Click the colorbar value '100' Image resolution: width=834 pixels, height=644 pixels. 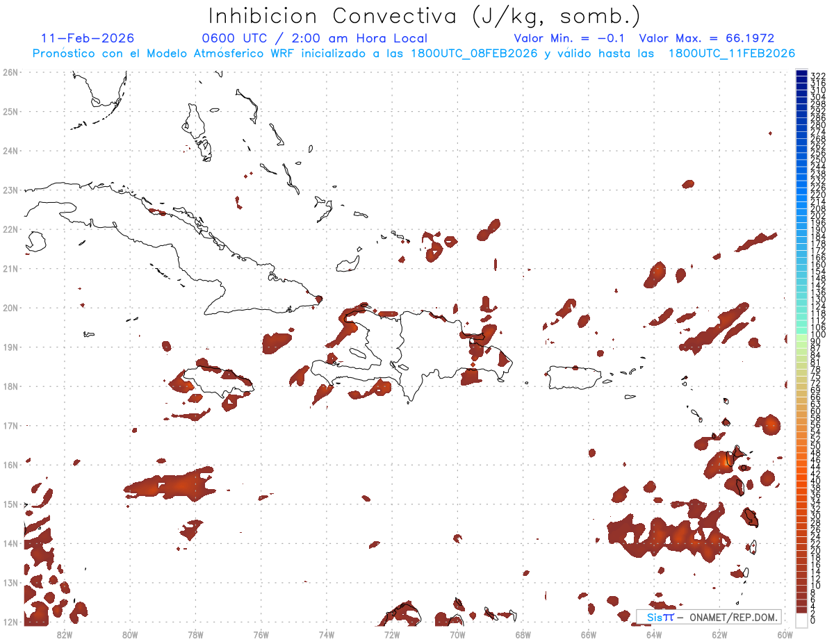coord(817,335)
